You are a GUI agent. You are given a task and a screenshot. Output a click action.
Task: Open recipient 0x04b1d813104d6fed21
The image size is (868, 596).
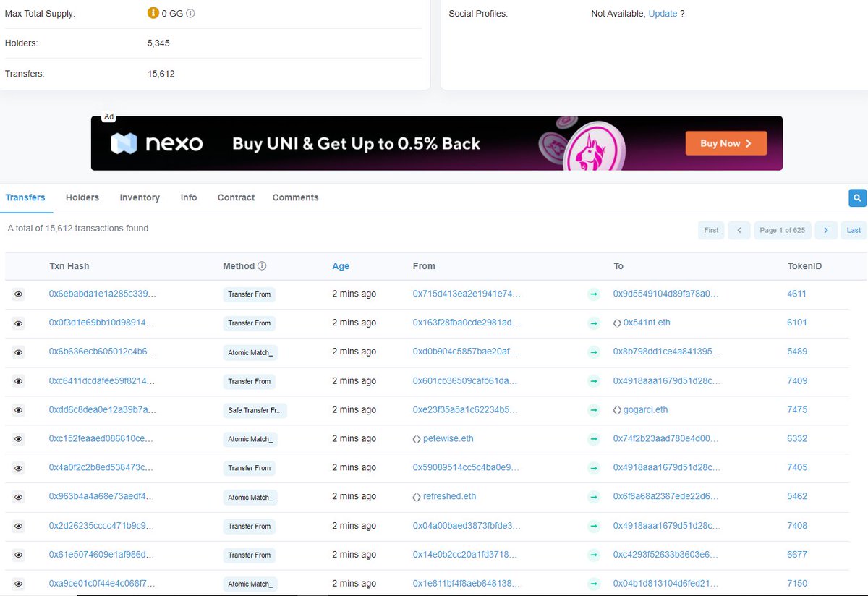666,584
